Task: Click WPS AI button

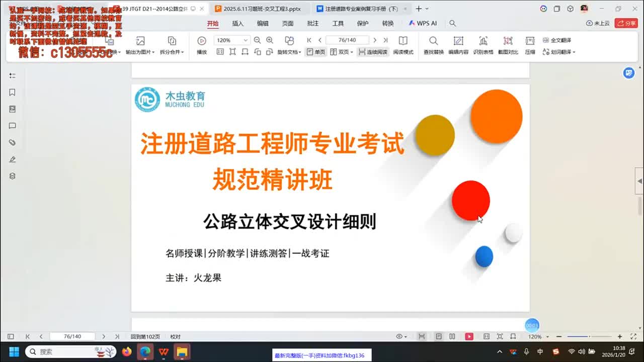Action: [423, 23]
